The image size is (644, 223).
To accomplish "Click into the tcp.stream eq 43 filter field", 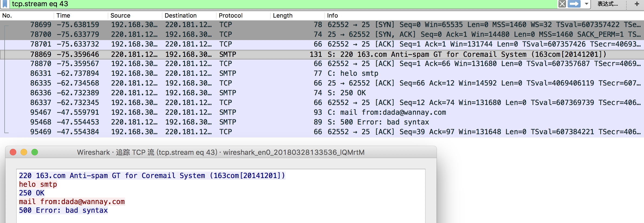I will point(283,4).
